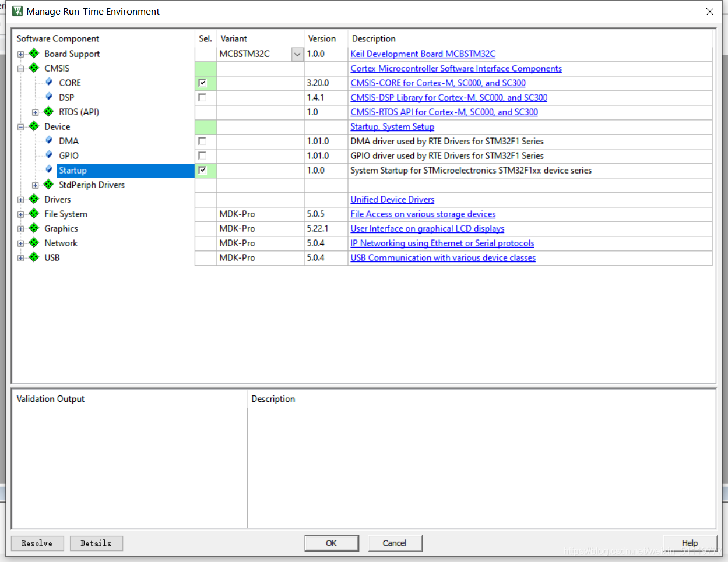Click the RTOS (API) green diamond icon
This screenshot has width=728, height=562.
[49, 112]
